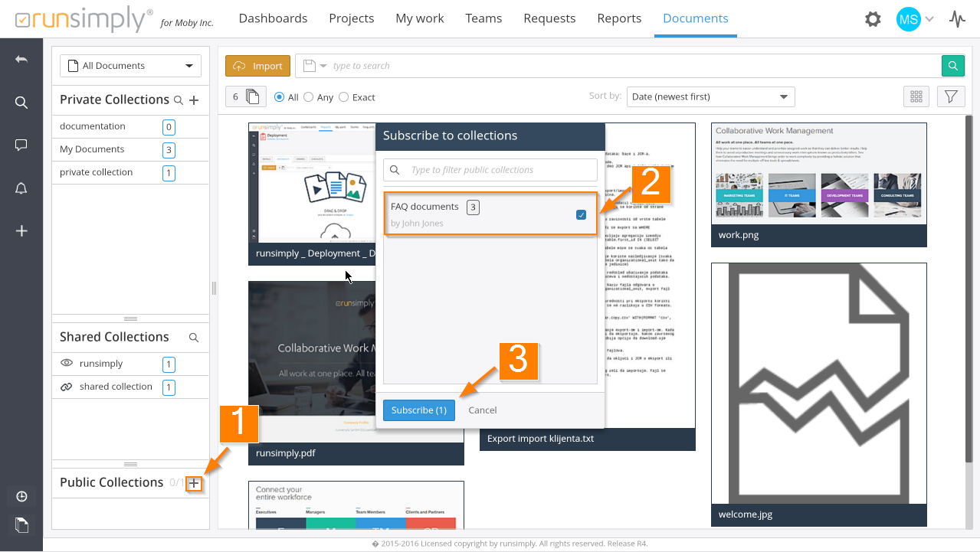Click the green search button
This screenshot has width=980, height=552.
(x=952, y=66)
